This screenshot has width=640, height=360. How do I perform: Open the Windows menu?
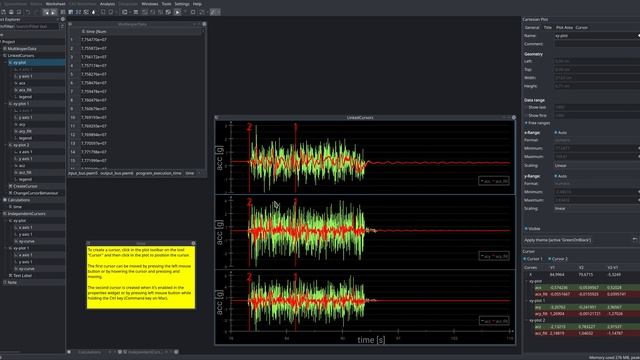point(150,4)
